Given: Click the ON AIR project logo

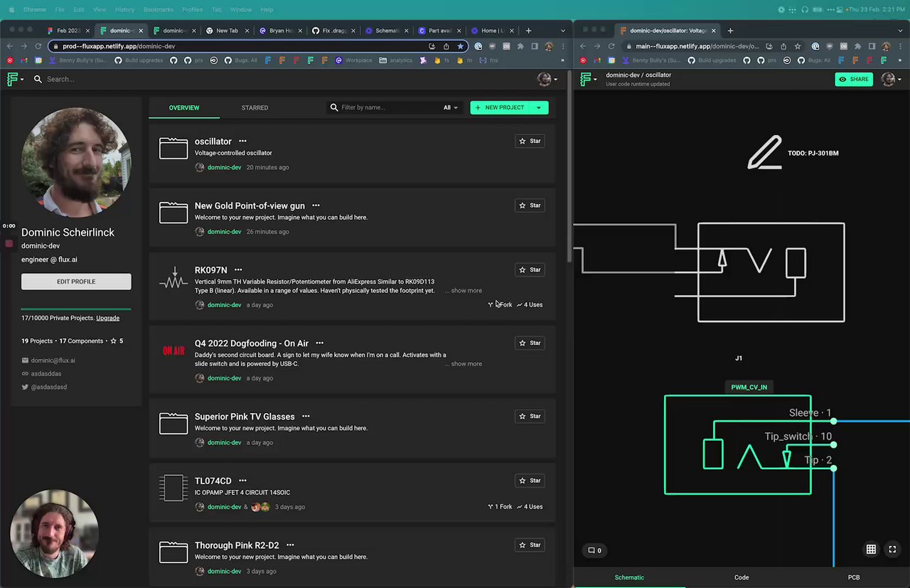Looking at the screenshot, I should pos(173,351).
